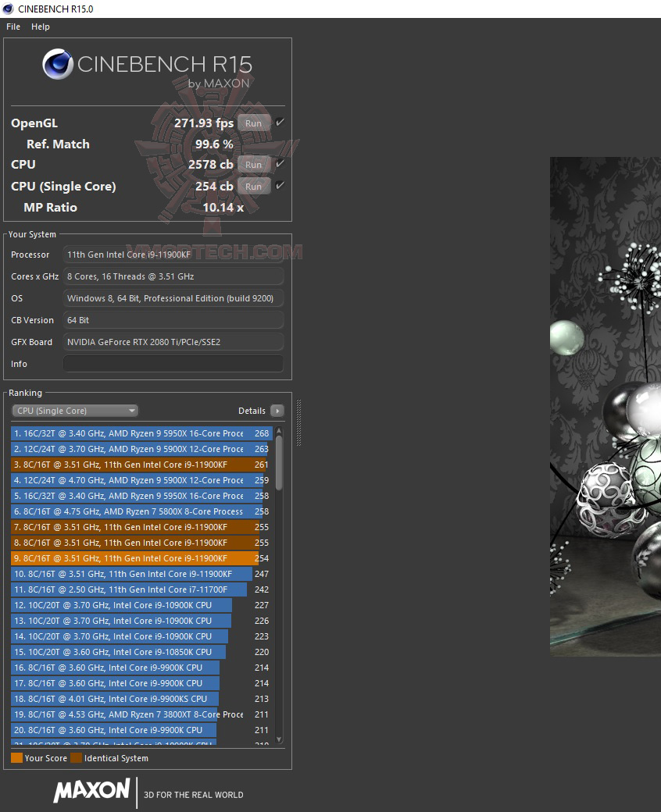Select rank 14 i9-10900K score 223
661x812 pixels.
pos(141,636)
